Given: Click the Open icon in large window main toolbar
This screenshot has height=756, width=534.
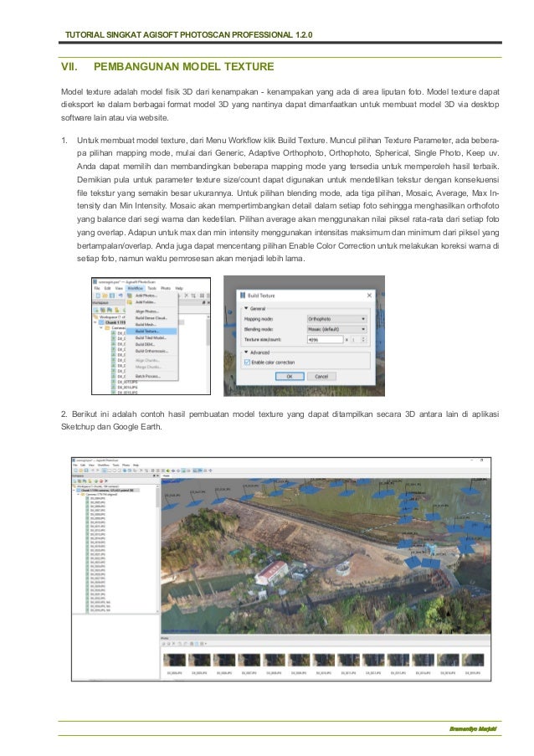Looking at the screenshot, I should point(81,470).
